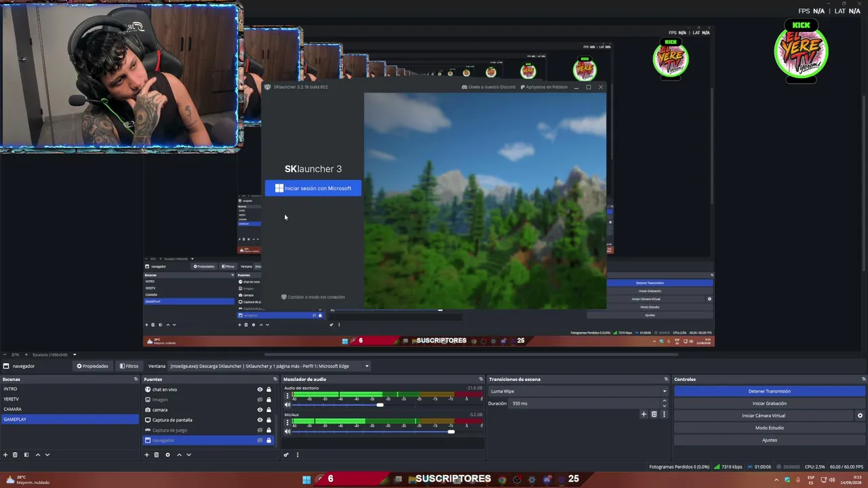Viewport: 868px width, 488px height.
Task: Remove scene transition with trash icon
Action: point(654,414)
